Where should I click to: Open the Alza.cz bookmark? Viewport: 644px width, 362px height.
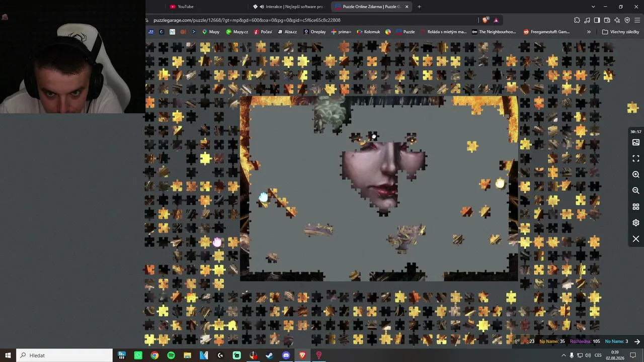pos(287,32)
